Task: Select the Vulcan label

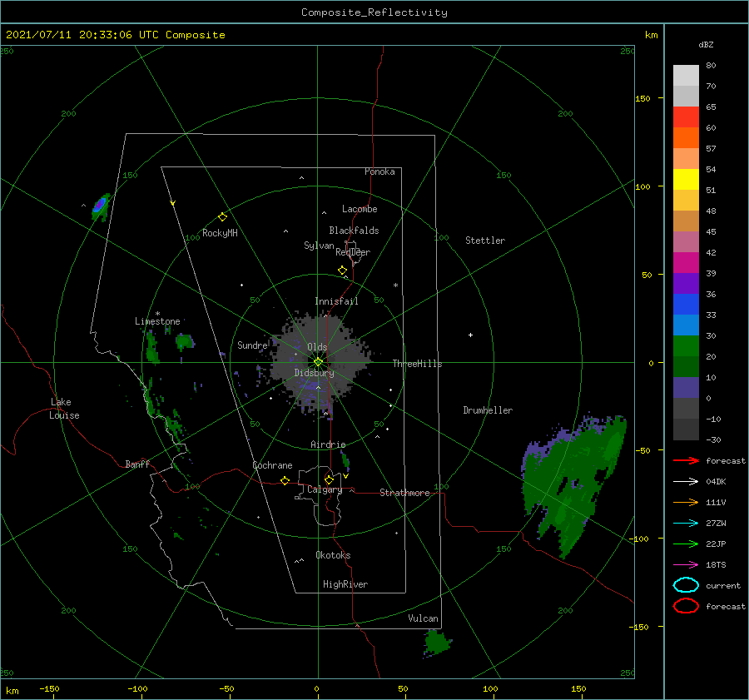Action: coord(424,618)
